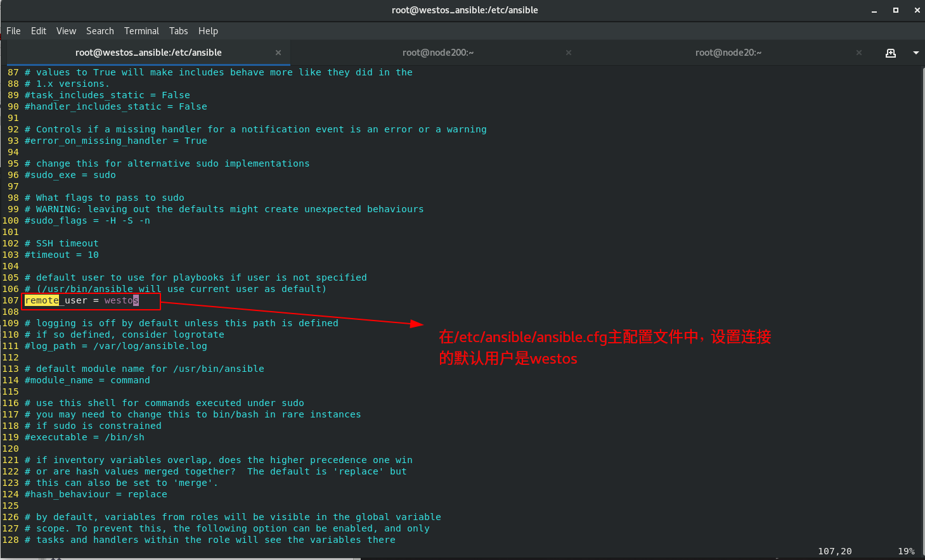Image resolution: width=925 pixels, height=560 pixels.
Task: Open the Search menu
Action: pyautogui.click(x=100, y=31)
